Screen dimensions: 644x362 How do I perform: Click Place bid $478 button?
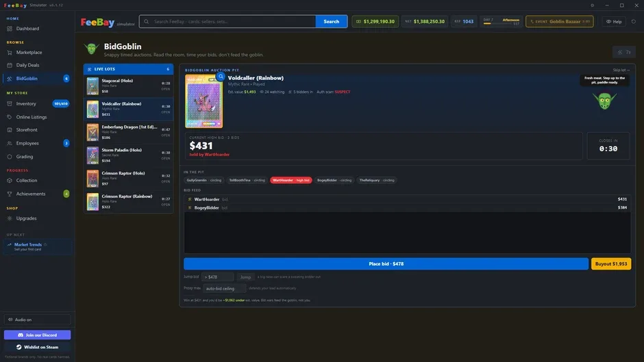click(386, 264)
